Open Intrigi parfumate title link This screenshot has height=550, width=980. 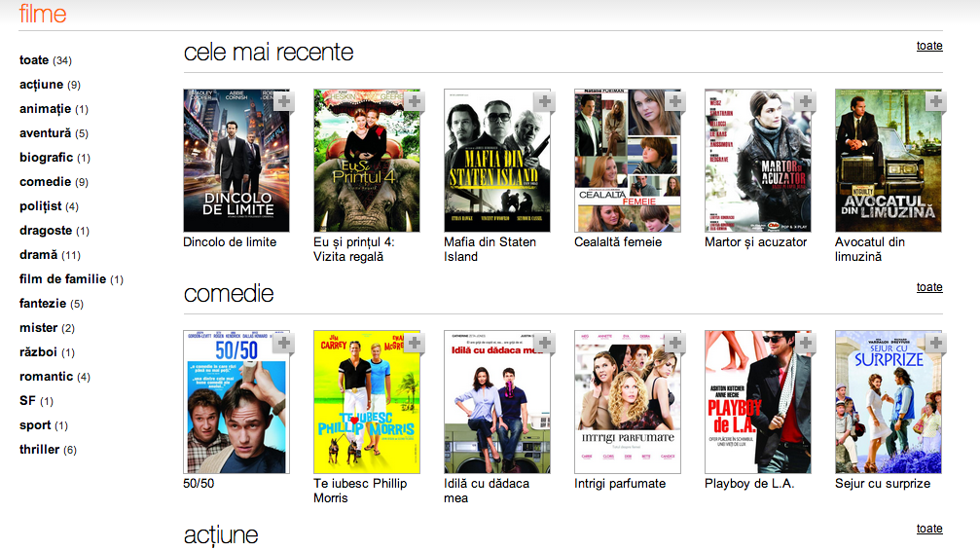pyautogui.click(x=620, y=484)
